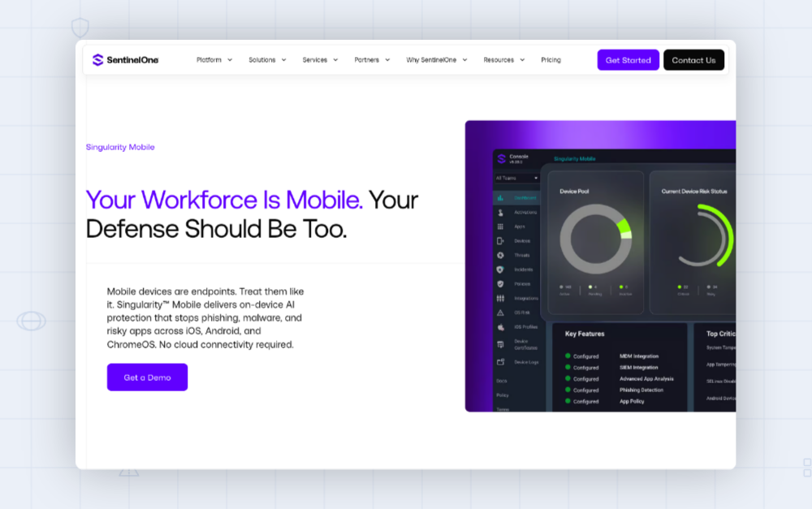Viewport: 812px width, 509px height.
Task: Expand the Resources dropdown
Action: point(504,60)
